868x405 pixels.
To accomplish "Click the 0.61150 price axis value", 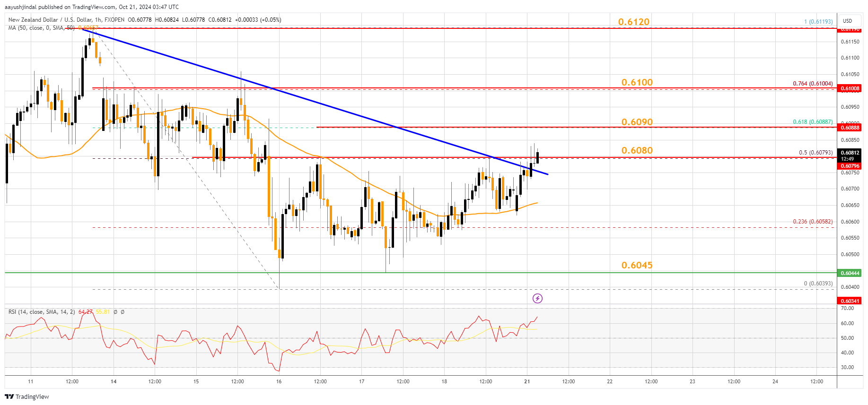I will (850, 42).
